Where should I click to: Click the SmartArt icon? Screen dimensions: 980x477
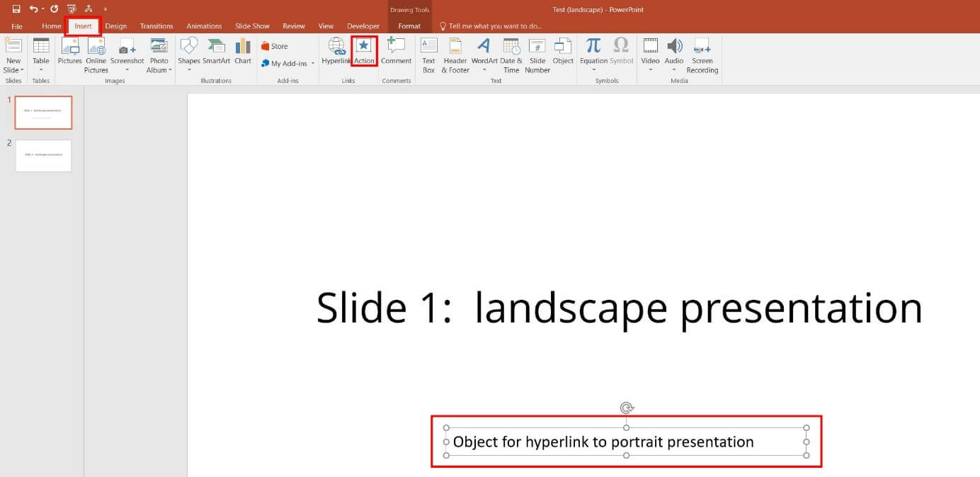click(x=216, y=52)
